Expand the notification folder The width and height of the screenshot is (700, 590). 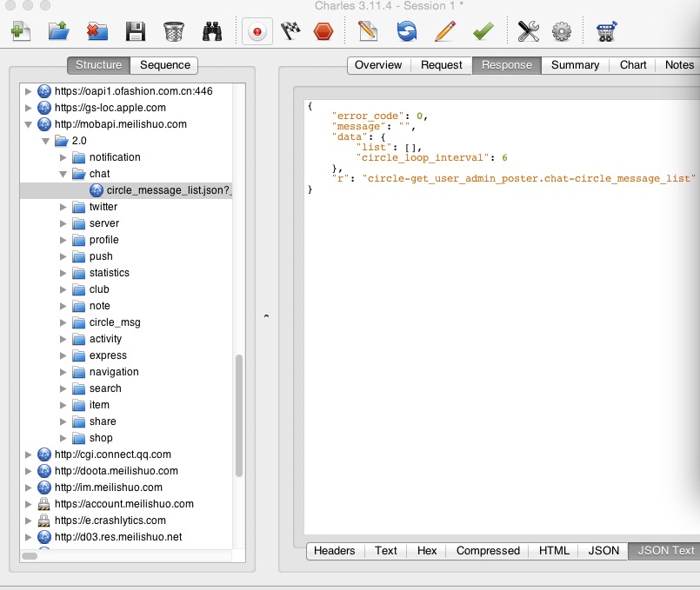coord(63,157)
